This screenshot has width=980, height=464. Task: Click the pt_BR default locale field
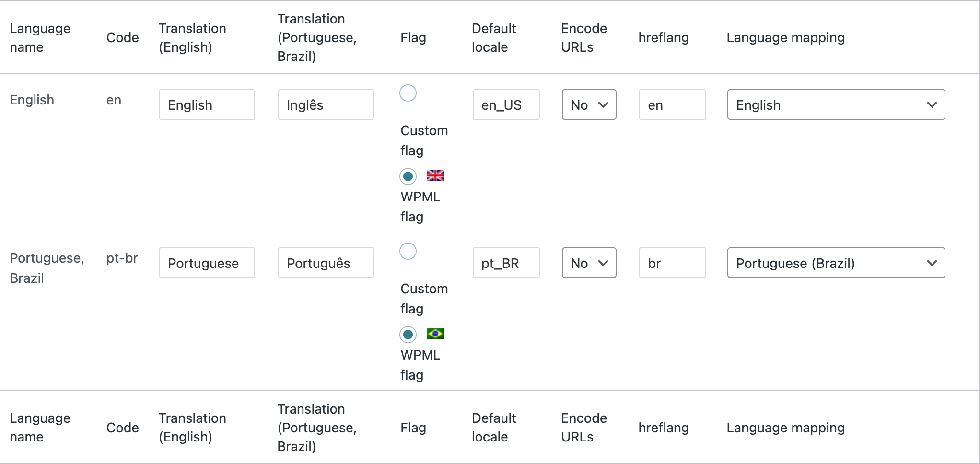(x=506, y=263)
